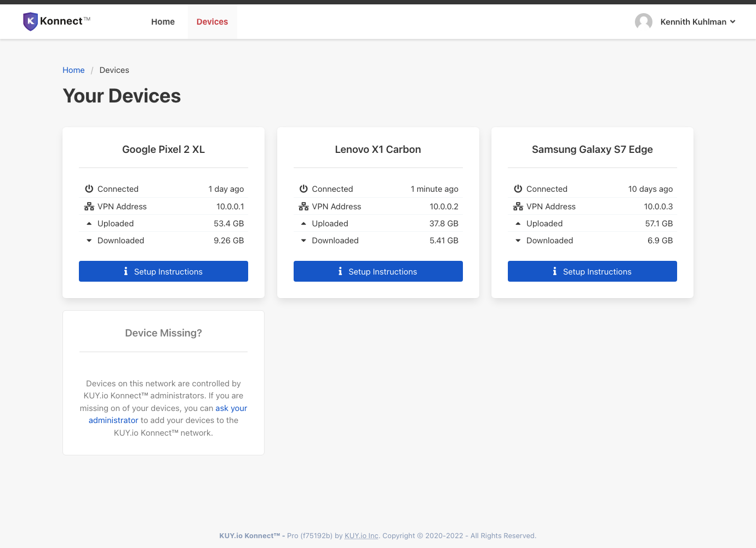Click the VPN Address icon on Google Pixel 2 XL
The image size is (756, 548).
(89, 206)
